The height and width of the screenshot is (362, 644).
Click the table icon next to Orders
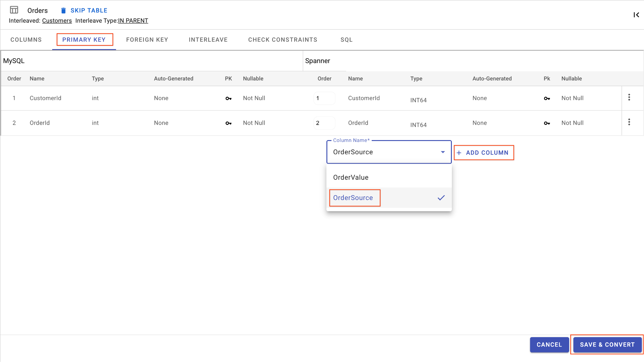tap(14, 10)
